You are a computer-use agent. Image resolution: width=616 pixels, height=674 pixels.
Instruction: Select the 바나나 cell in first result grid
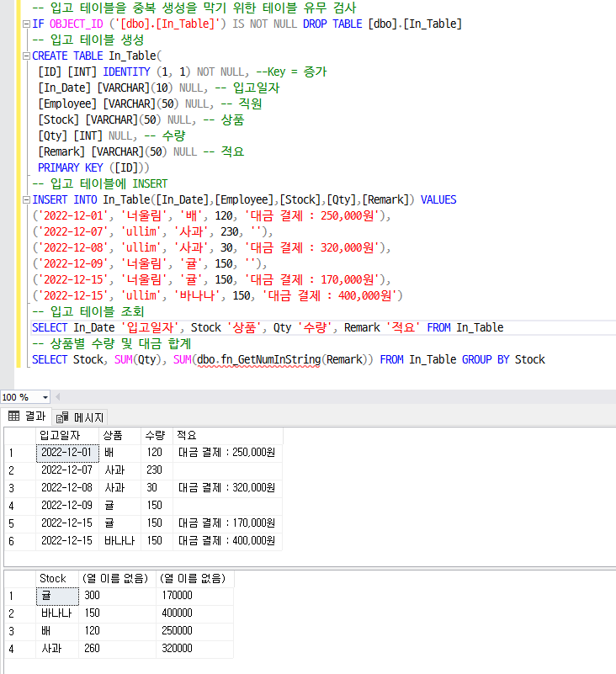coord(120,541)
